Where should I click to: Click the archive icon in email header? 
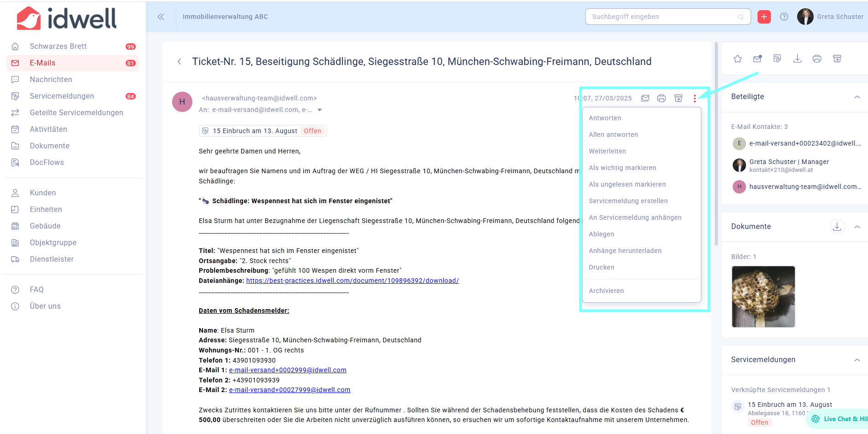coord(678,98)
